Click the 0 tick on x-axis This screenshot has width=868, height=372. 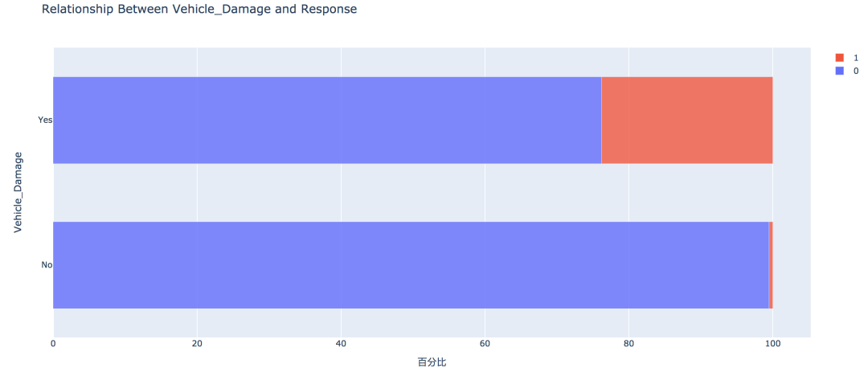coord(53,344)
